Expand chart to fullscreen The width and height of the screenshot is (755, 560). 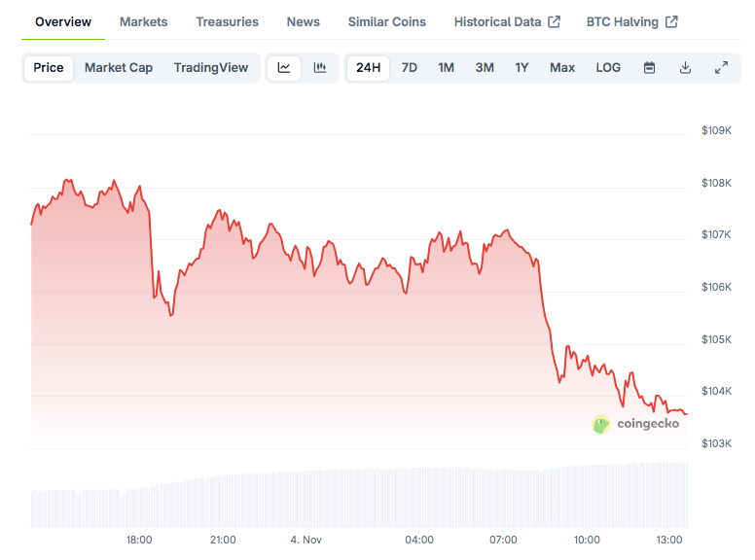pos(721,68)
